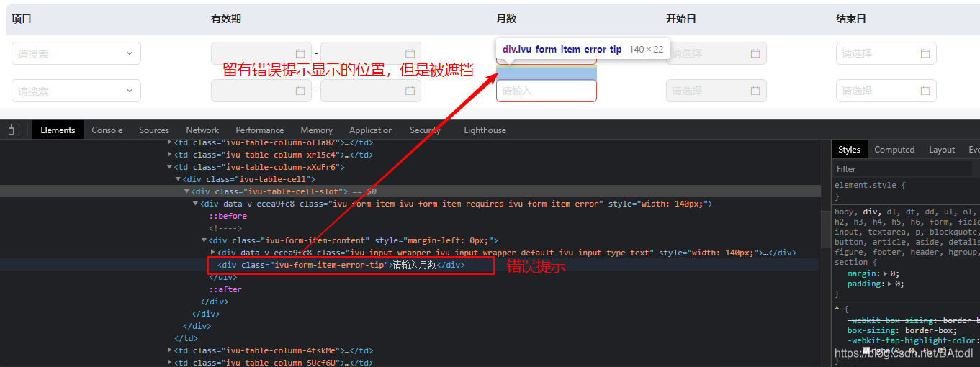The height and width of the screenshot is (367, 980).
Task: Select the ::before pseudo-element line
Action: click(x=228, y=216)
